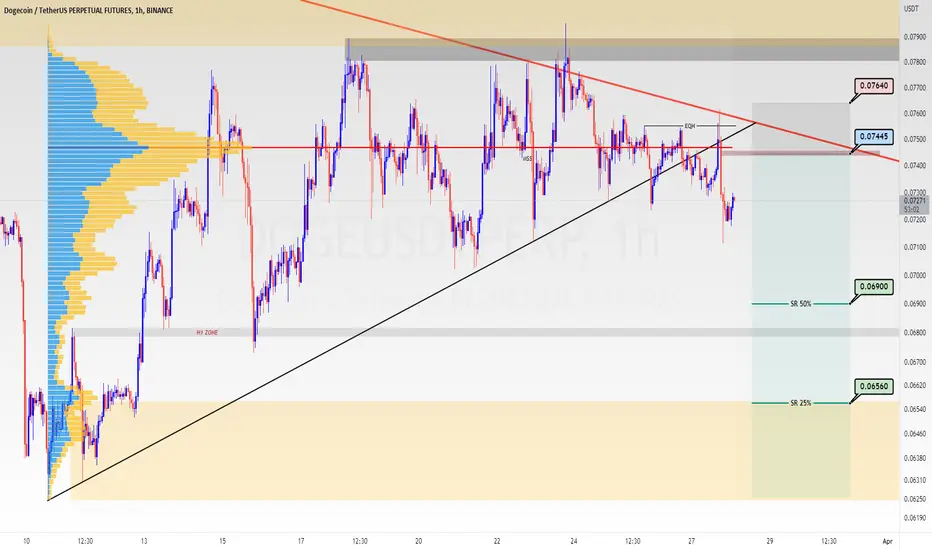The width and height of the screenshot is (932, 550).
Task: Click the 0.07700 price axis tick
Action: [914, 88]
